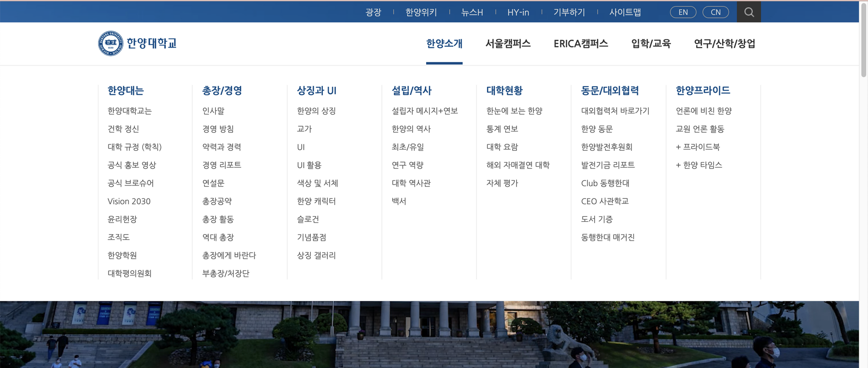Viewport: 868px width, 368px height.
Task: Open 건학 정신 page
Action: pyautogui.click(x=123, y=129)
